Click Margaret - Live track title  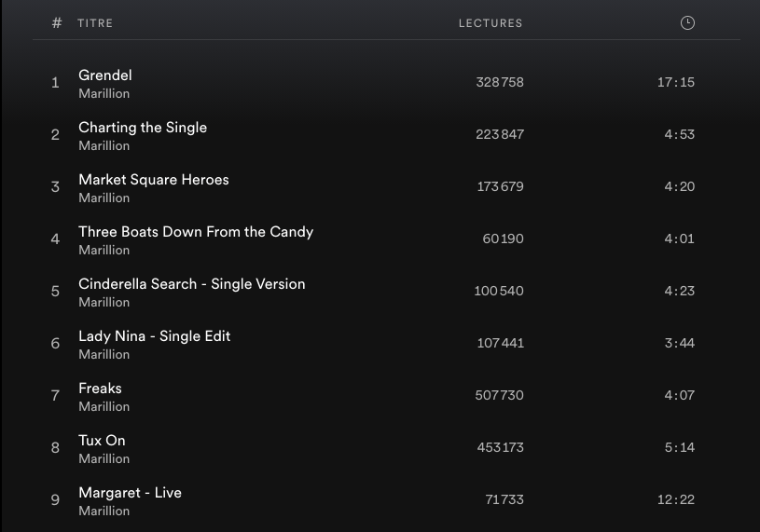click(131, 493)
